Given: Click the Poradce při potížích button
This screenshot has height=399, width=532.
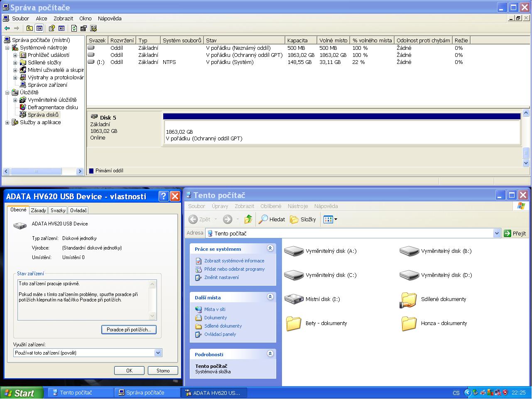Looking at the screenshot, I should [x=129, y=330].
